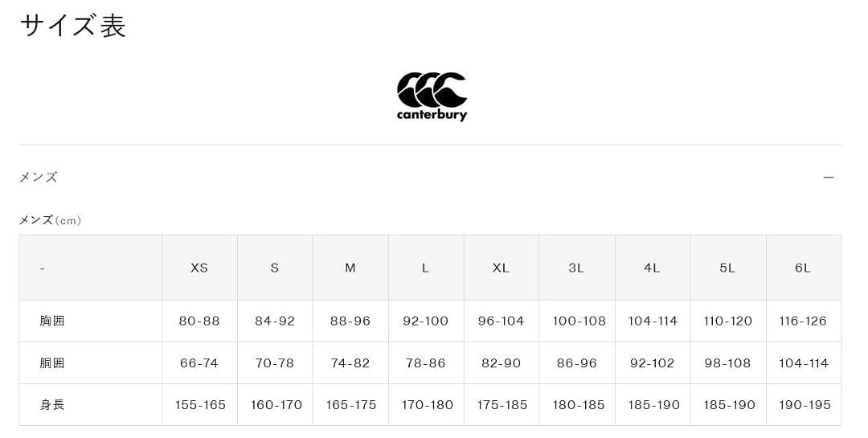Click the XL size column header
Screen dimensions: 868x438
[x=501, y=268]
